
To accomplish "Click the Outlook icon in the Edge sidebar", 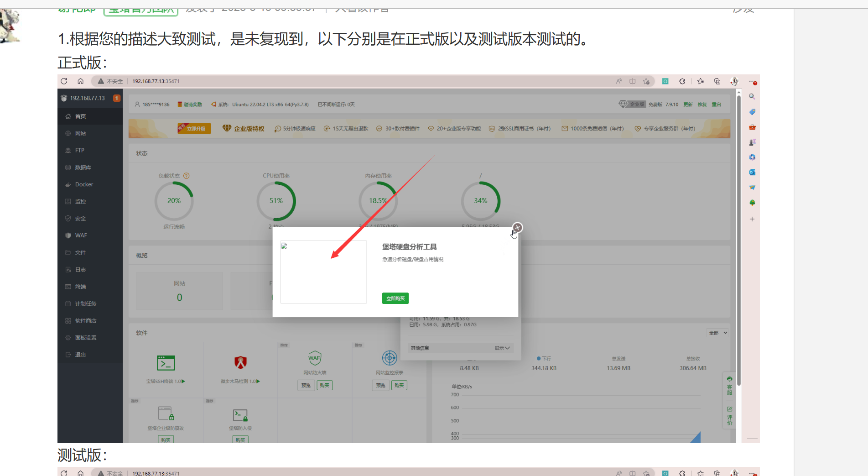I will coord(752,172).
